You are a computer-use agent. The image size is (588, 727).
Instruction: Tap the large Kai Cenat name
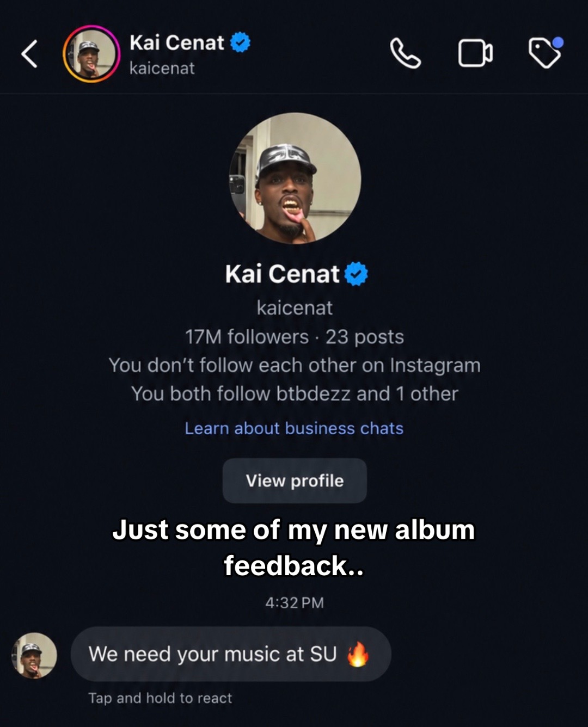coord(283,274)
